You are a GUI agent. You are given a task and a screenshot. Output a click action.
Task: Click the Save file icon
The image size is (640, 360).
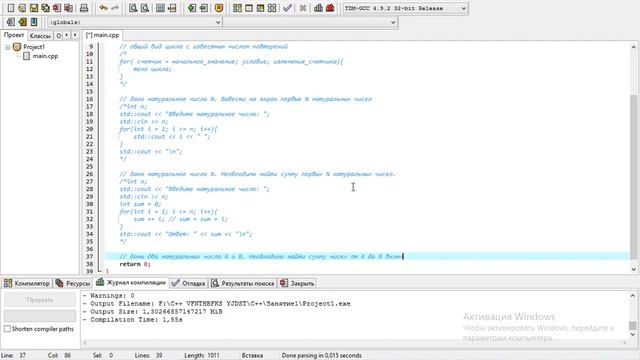click(x=34, y=8)
